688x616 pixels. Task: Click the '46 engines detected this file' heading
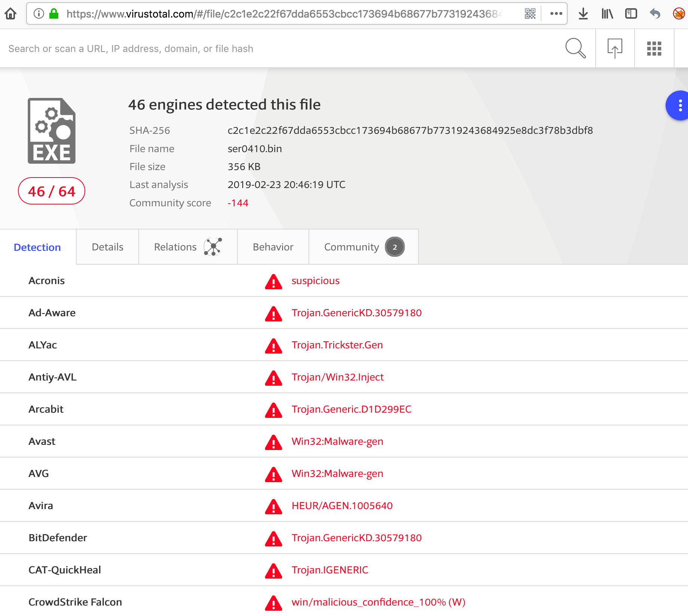(224, 104)
